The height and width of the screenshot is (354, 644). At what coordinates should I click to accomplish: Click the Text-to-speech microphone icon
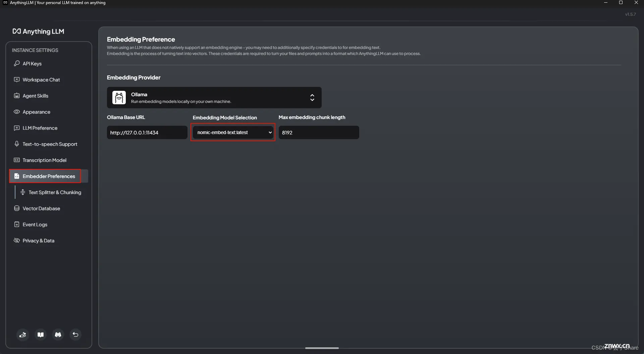tap(17, 144)
